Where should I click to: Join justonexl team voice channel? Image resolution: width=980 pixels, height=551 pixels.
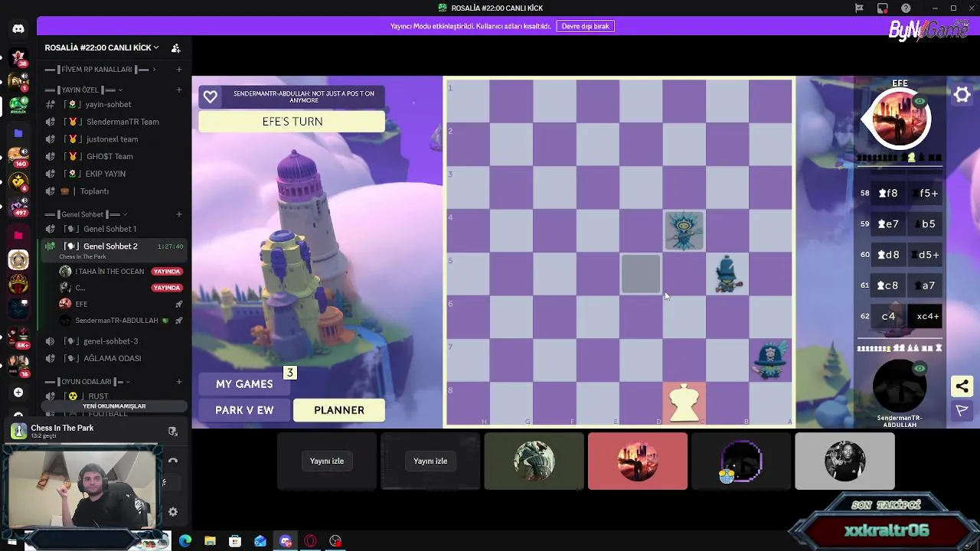[x=114, y=139]
